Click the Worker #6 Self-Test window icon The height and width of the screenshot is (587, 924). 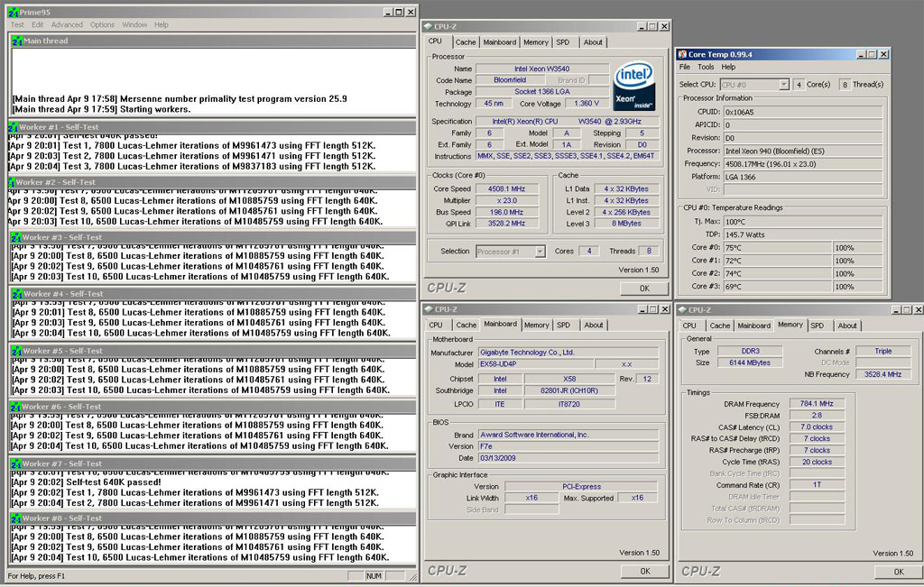(x=16, y=407)
